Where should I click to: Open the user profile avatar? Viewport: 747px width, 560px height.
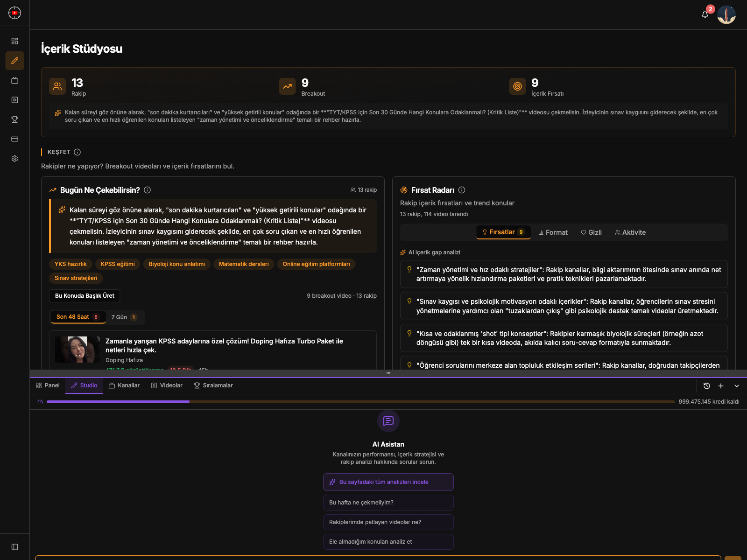coord(726,14)
